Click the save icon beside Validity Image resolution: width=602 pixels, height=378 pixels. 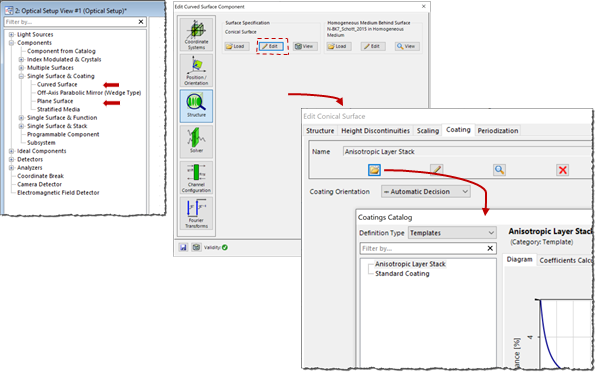[183, 247]
